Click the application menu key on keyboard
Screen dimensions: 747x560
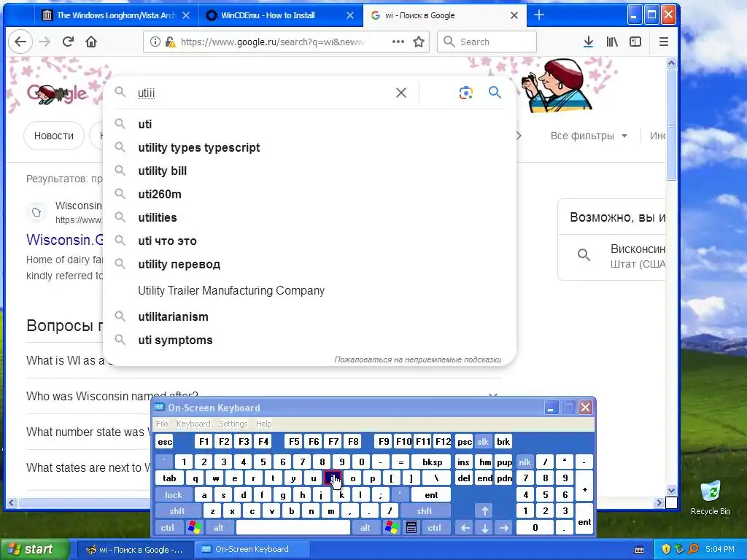[x=411, y=528]
